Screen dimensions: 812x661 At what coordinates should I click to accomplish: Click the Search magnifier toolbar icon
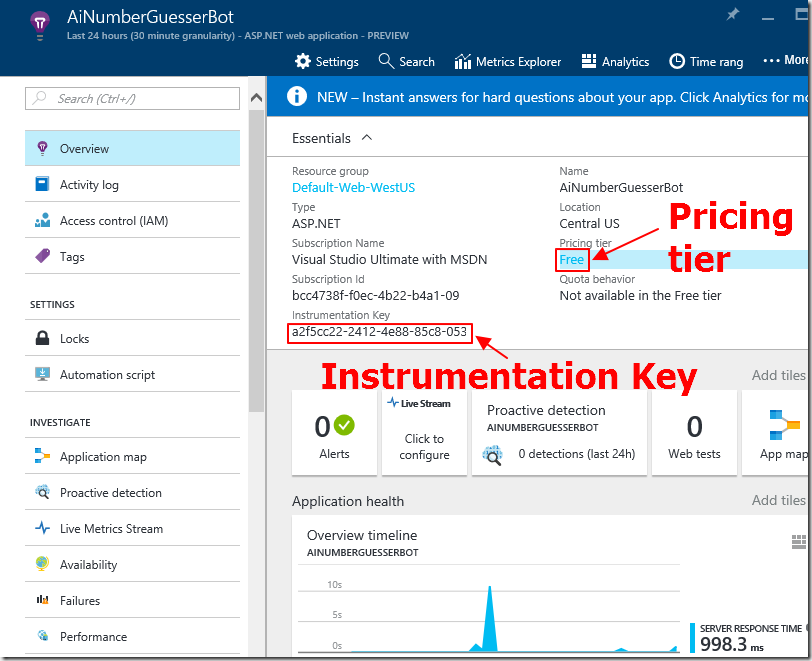(x=386, y=61)
